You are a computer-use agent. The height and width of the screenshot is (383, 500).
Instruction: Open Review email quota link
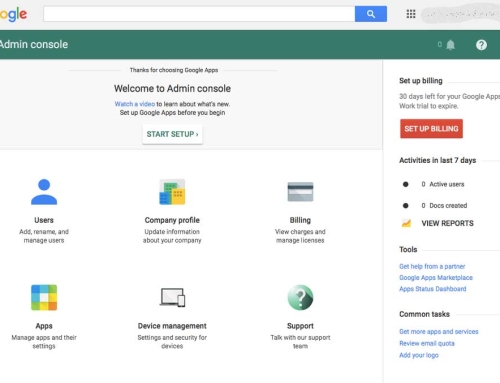(x=427, y=343)
